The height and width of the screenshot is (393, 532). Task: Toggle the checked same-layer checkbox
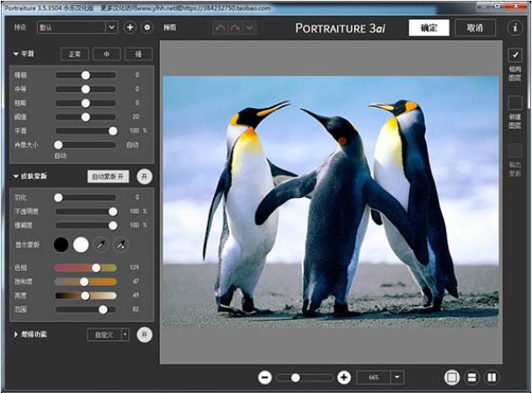(515, 55)
